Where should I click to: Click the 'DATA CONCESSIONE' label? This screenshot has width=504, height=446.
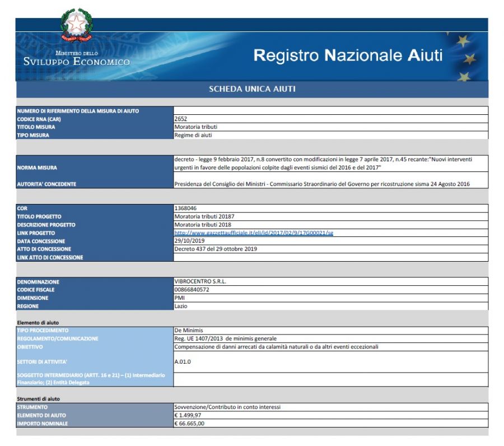[41, 241]
